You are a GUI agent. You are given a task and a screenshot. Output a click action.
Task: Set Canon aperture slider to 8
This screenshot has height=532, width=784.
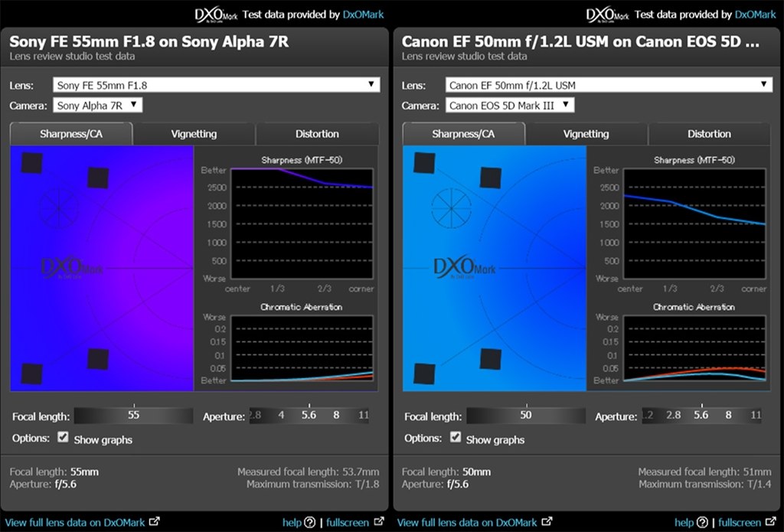coord(729,415)
